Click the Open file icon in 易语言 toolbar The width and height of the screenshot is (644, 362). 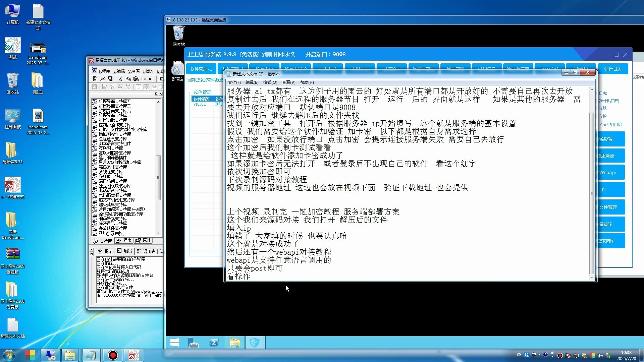click(103, 79)
